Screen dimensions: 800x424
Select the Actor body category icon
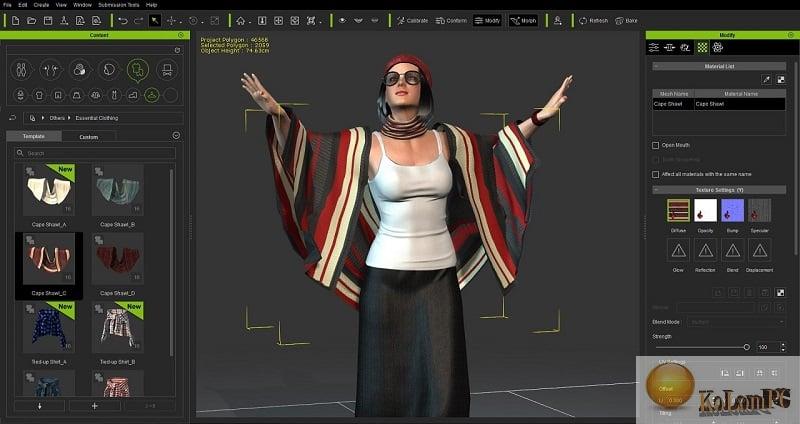[21, 70]
